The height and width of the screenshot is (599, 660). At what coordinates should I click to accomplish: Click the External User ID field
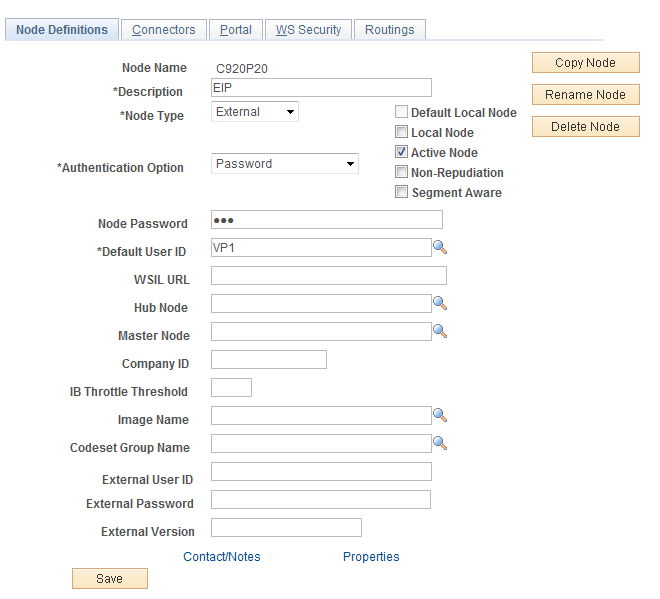click(321, 471)
